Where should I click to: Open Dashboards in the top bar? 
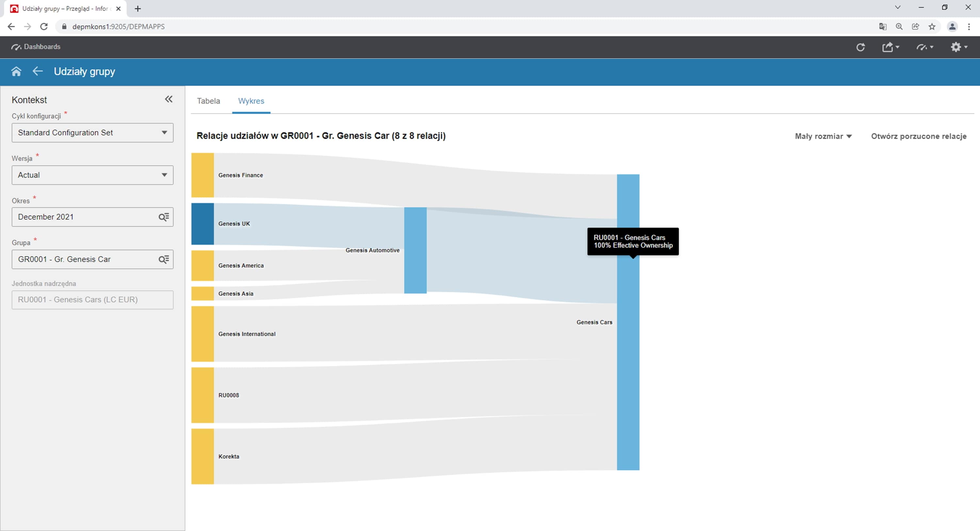pyautogui.click(x=36, y=47)
